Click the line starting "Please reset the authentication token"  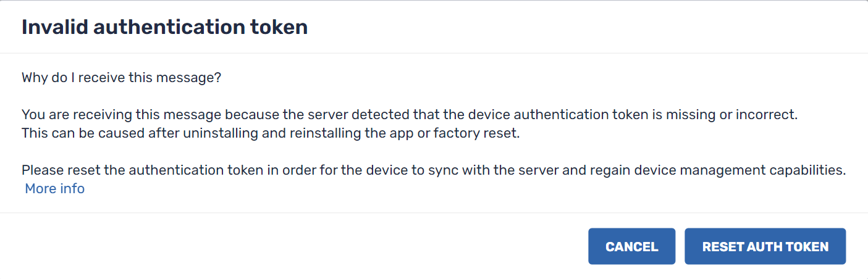(x=433, y=170)
